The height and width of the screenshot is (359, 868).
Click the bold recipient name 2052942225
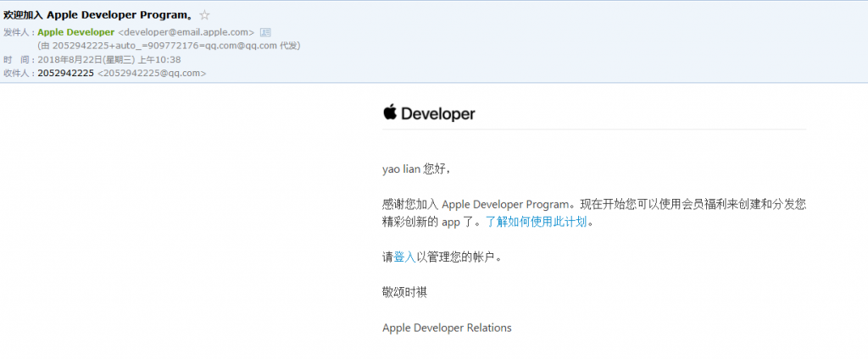65,73
